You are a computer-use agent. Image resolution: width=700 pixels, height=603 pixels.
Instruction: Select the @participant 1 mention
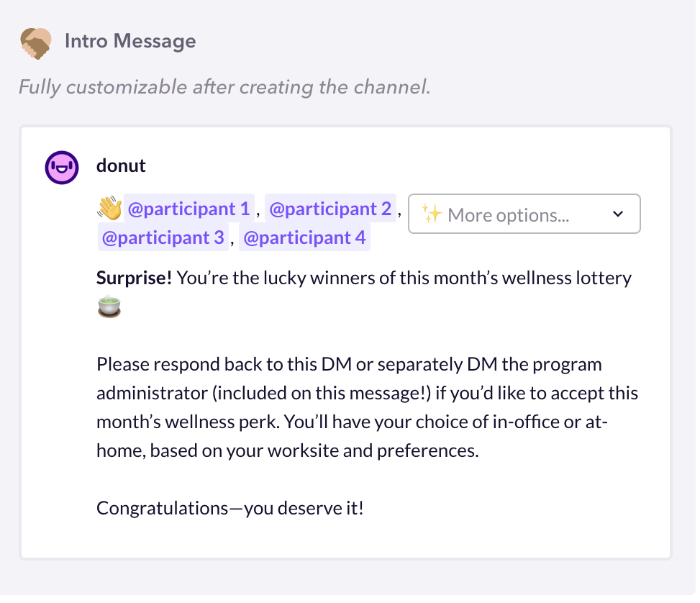tap(188, 209)
